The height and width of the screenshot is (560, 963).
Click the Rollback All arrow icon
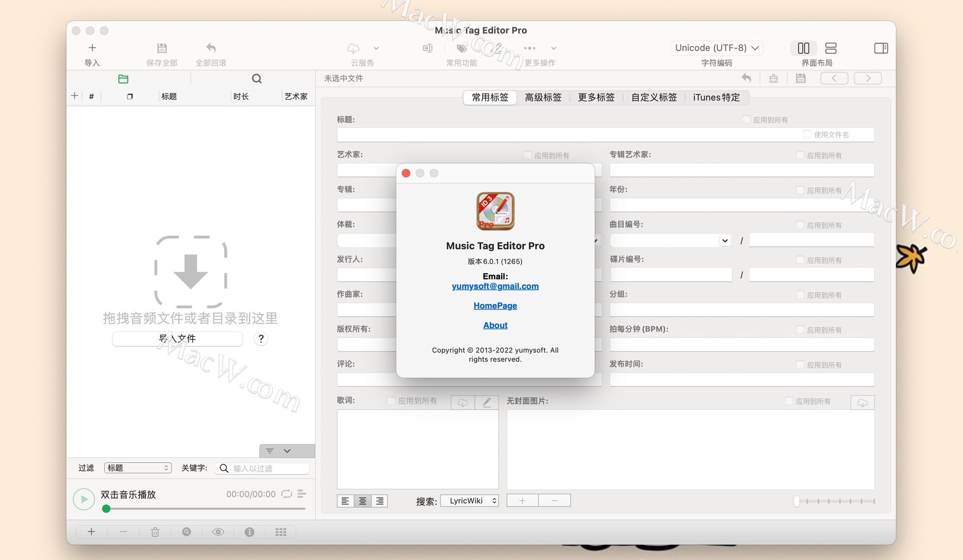(x=211, y=48)
